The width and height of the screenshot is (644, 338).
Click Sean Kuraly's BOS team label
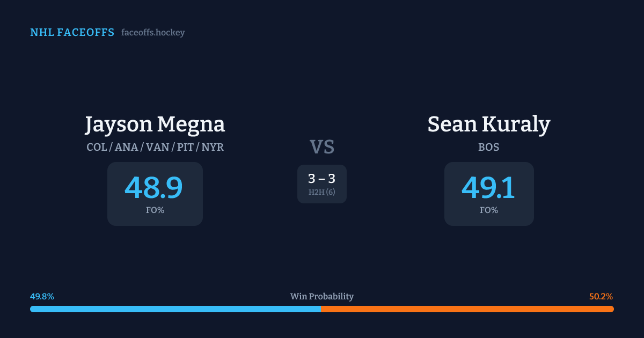(488, 147)
